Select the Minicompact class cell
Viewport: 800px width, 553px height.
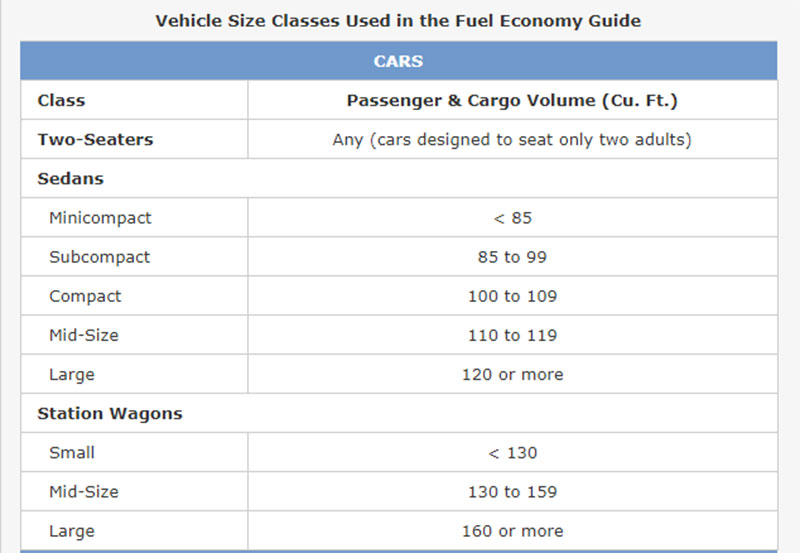click(134, 218)
